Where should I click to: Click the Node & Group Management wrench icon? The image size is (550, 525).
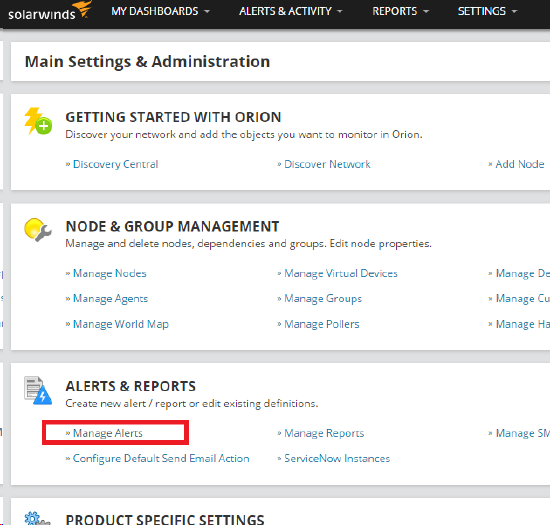[x=38, y=230]
